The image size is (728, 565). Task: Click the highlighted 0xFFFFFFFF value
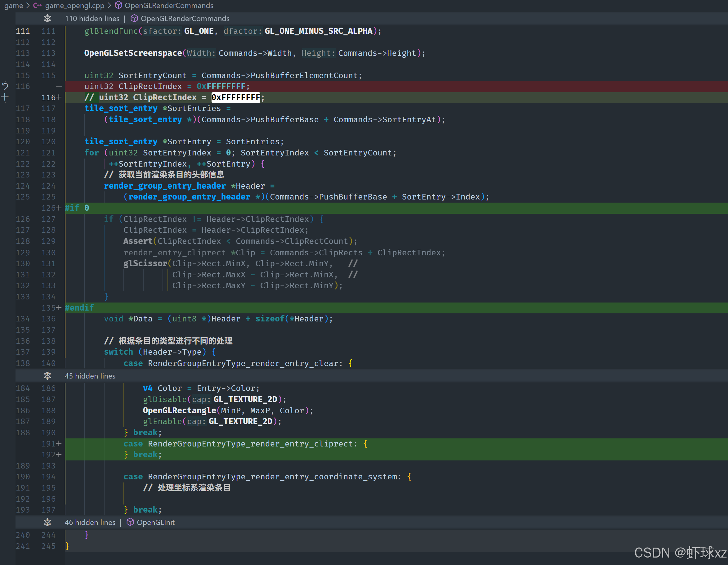236,98
